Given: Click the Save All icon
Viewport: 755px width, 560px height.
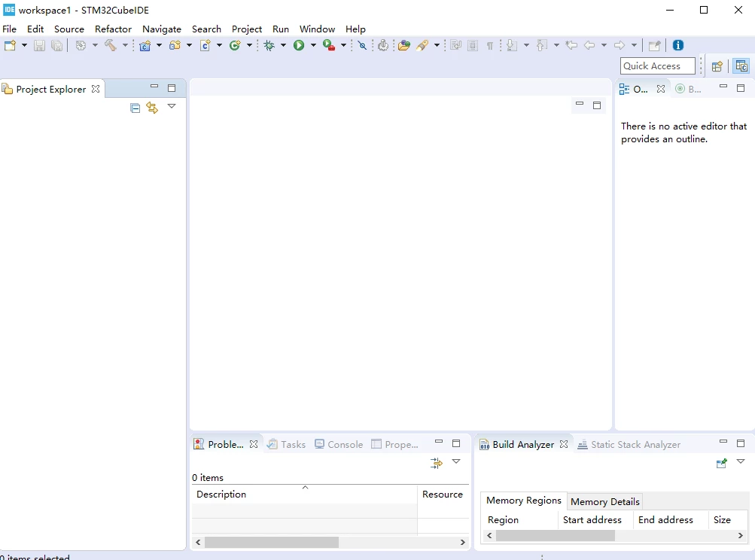Looking at the screenshot, I should [x=56, y=45].
